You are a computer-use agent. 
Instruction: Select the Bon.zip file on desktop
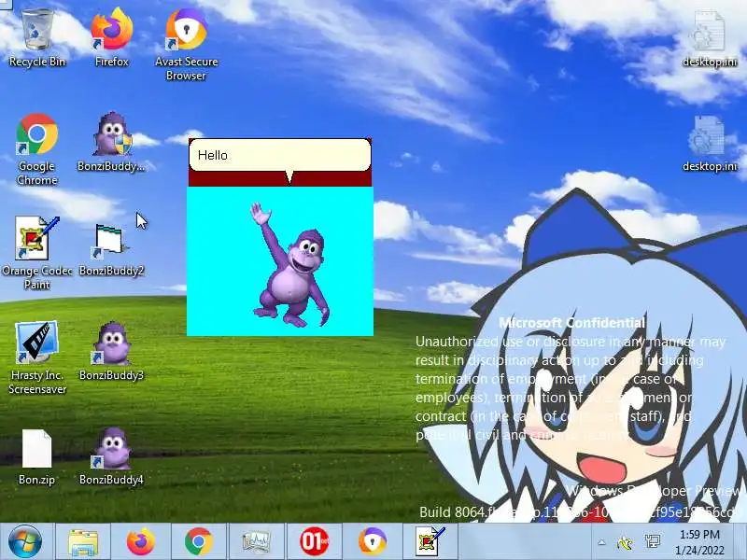[36, 456]
